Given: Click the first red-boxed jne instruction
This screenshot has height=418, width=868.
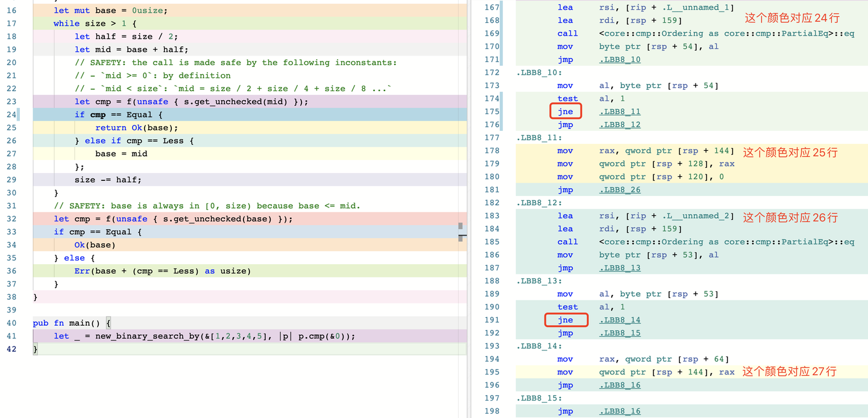Looking at the screenshot, I should click(565, 112).
